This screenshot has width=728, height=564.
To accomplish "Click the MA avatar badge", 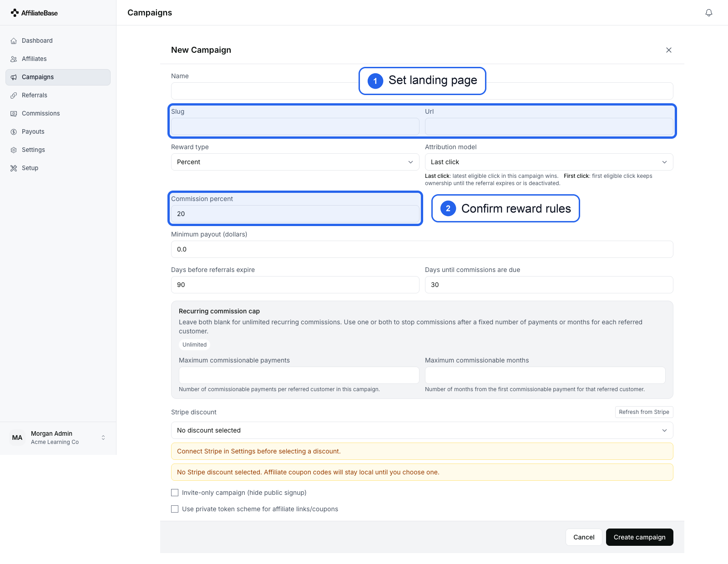I will 17,438.
